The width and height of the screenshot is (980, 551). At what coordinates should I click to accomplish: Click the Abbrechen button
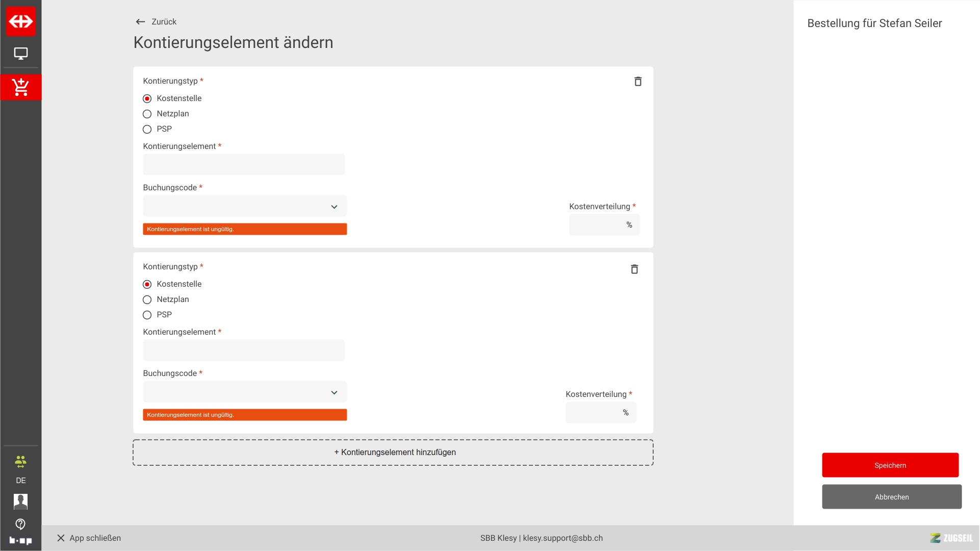(x=892, y=497)
